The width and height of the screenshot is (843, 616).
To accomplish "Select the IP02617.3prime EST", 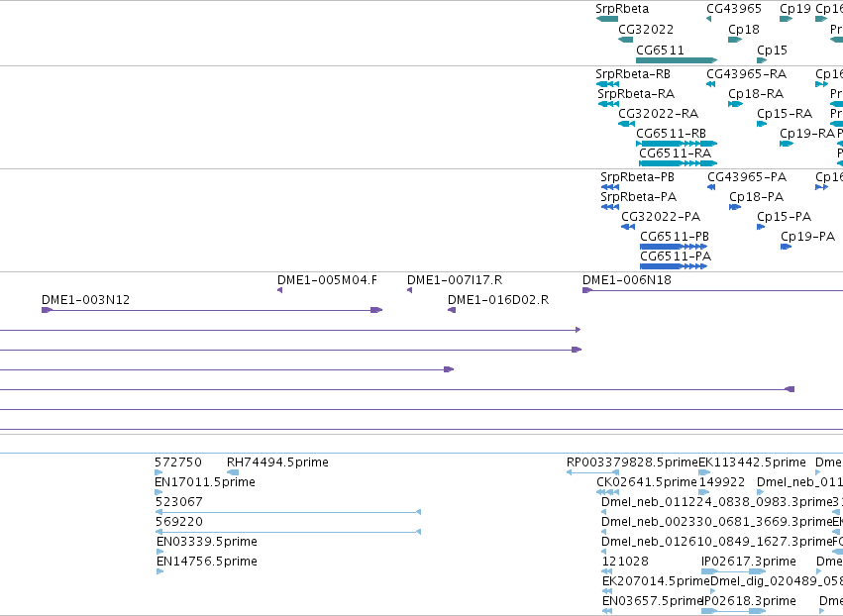I will [733, 571].
